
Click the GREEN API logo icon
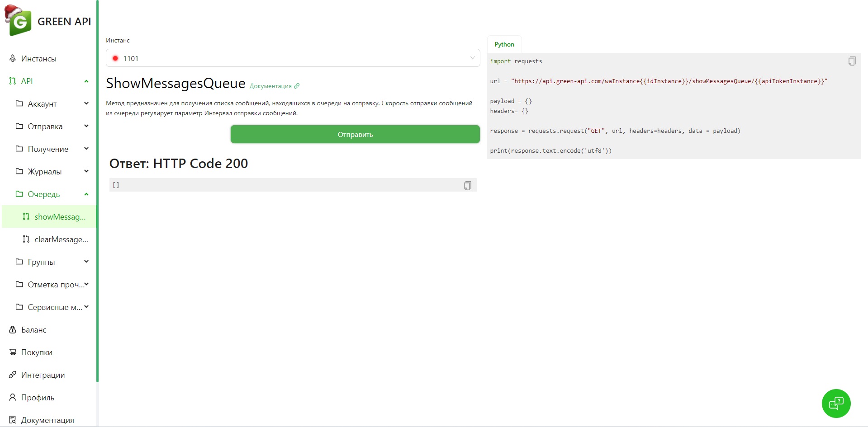coord(18,21)
